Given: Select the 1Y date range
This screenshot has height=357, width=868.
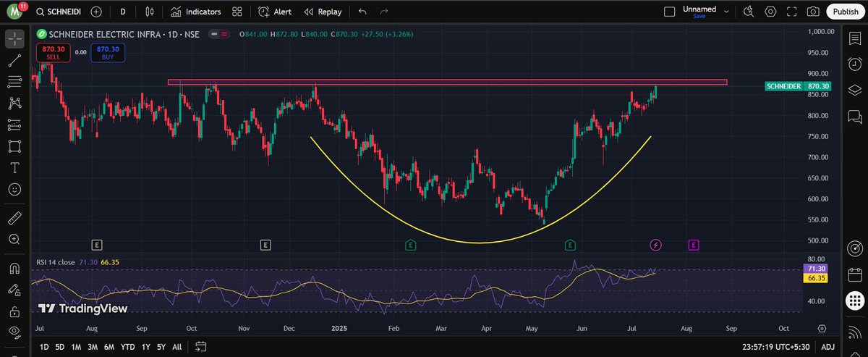Looking at the screenshot, I should [145, 348].
